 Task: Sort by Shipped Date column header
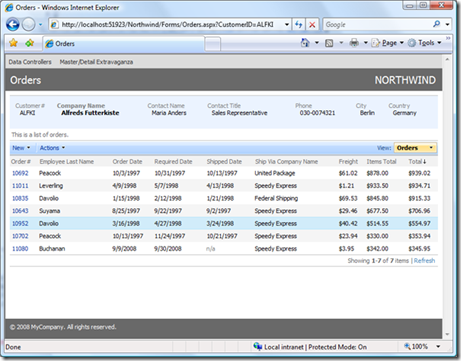point(224,162)
